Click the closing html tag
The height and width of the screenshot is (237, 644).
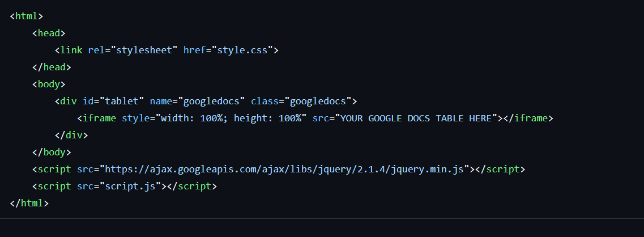pos(29,203)
